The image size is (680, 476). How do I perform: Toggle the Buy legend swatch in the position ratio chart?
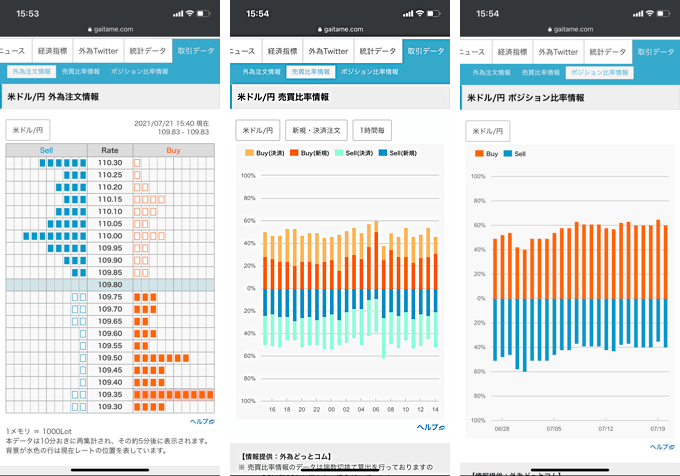[479, 153]
